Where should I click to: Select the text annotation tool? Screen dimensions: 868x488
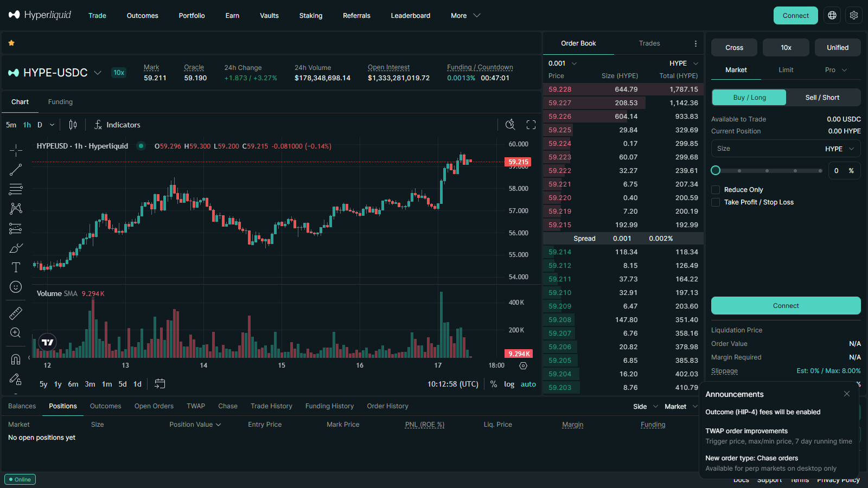[x=16, y=267]
